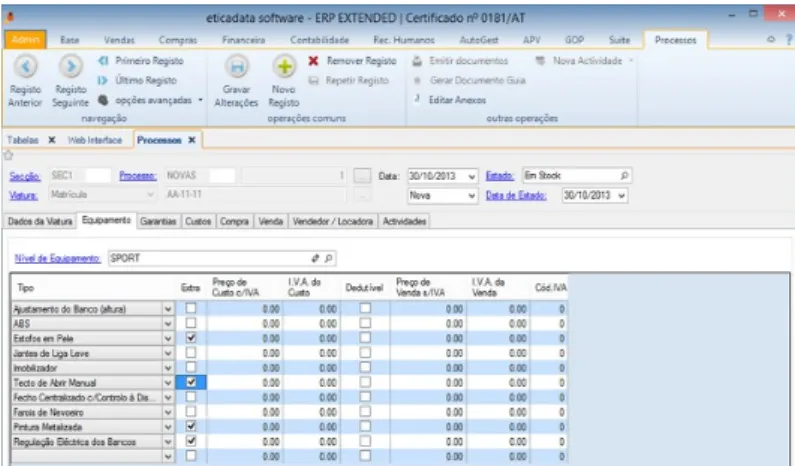795x466 pixels.
Task: Click Remover Registo
Action: pos(352,61)
